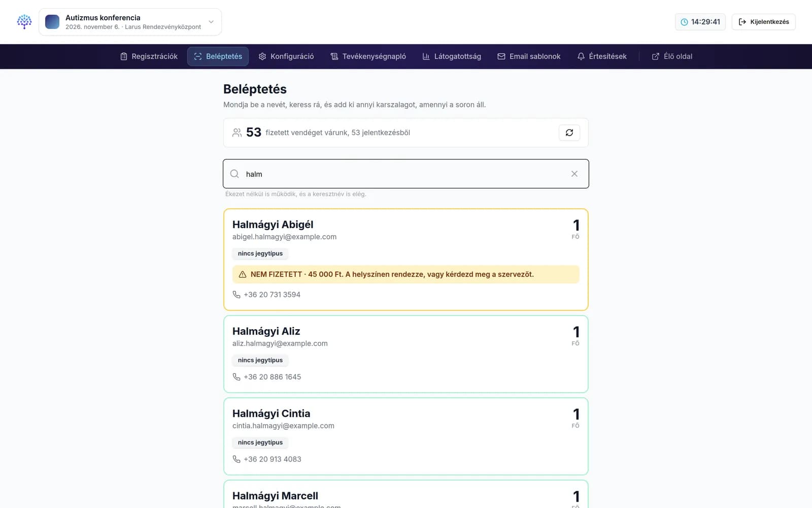Click into the search field containing halm
This screenshot has width=812, height=508.
tap(406, 174)
